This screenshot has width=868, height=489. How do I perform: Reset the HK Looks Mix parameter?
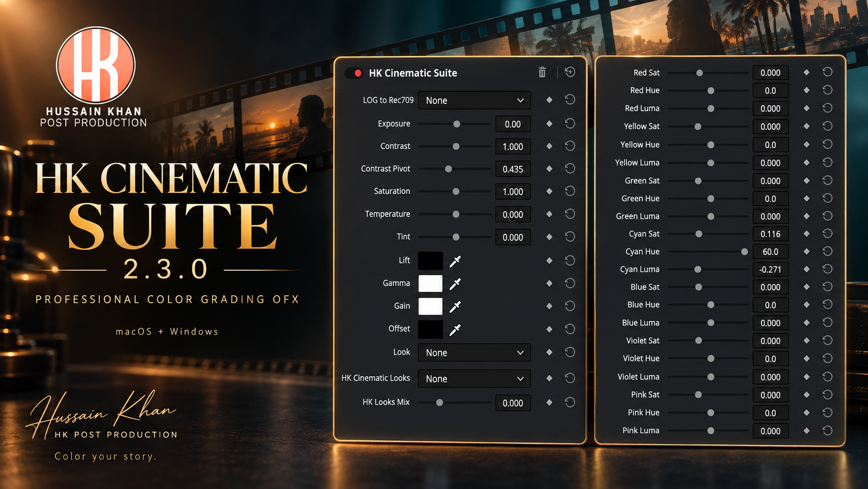point(570,402)
